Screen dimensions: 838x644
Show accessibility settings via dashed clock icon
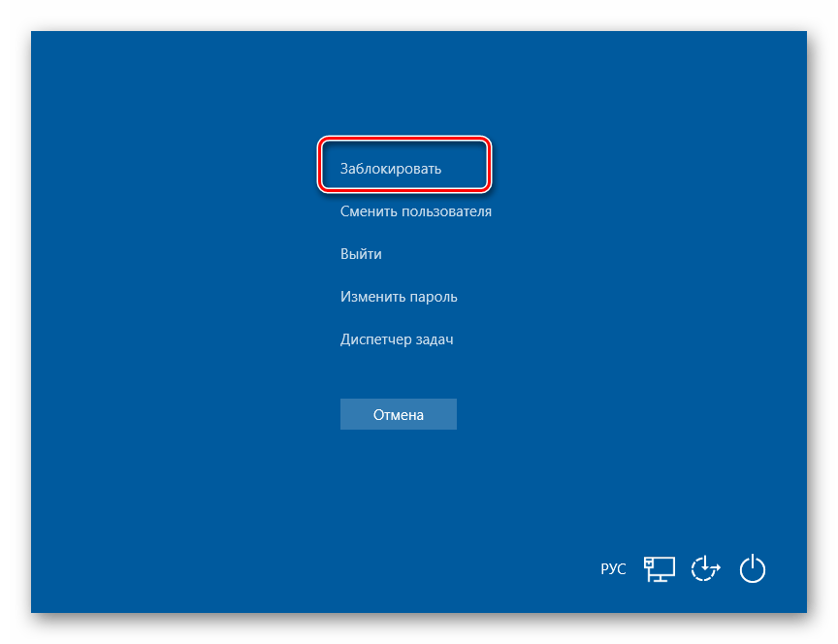(x=706, y=568)
